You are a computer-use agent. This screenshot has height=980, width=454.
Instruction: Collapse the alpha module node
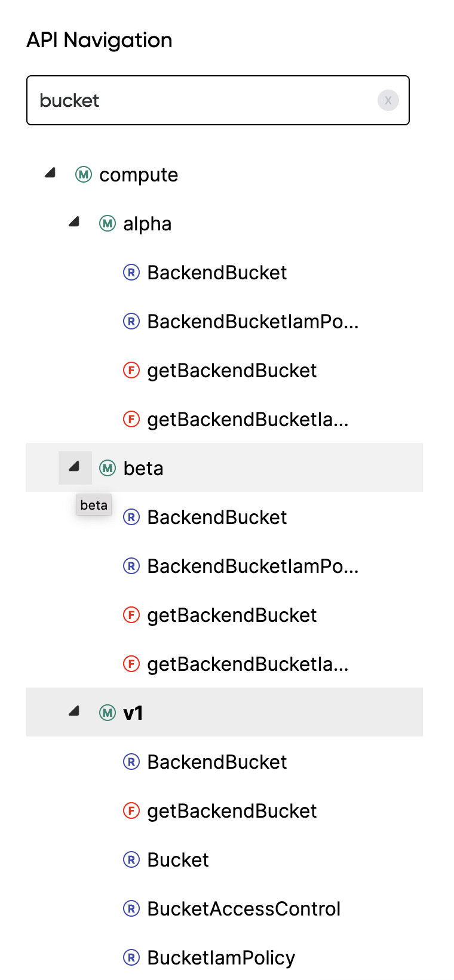(74, 221)
